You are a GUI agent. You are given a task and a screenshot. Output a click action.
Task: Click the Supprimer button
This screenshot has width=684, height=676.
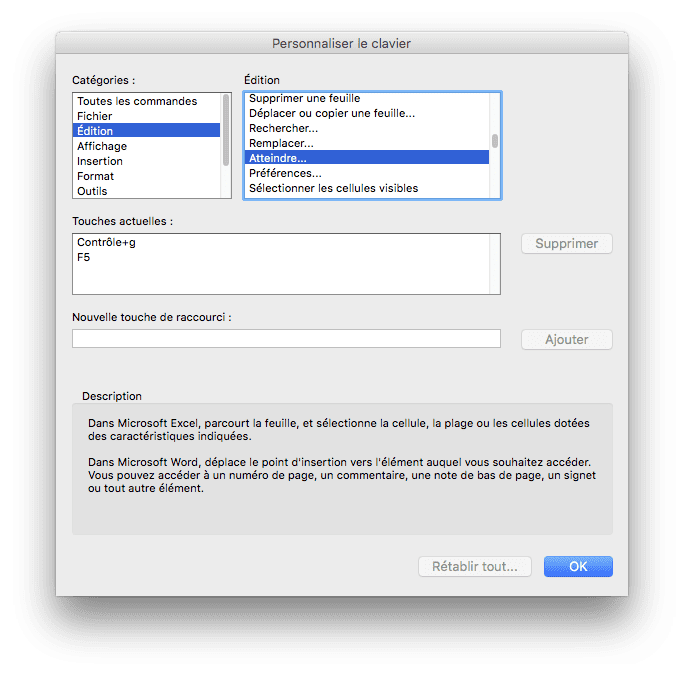[x=567, y=243]
